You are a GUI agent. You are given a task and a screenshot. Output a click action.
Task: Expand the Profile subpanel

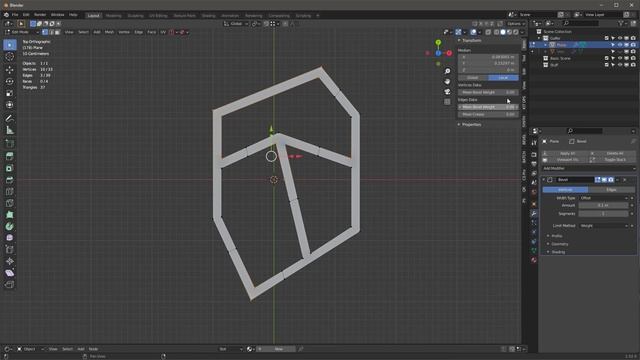[x=557, y=236]
